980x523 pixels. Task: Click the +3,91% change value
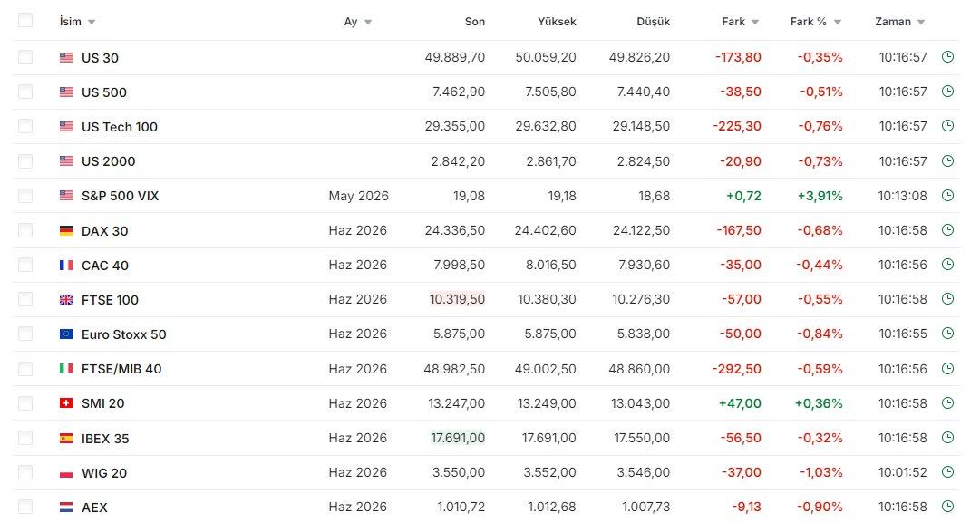tap(820, 196)
